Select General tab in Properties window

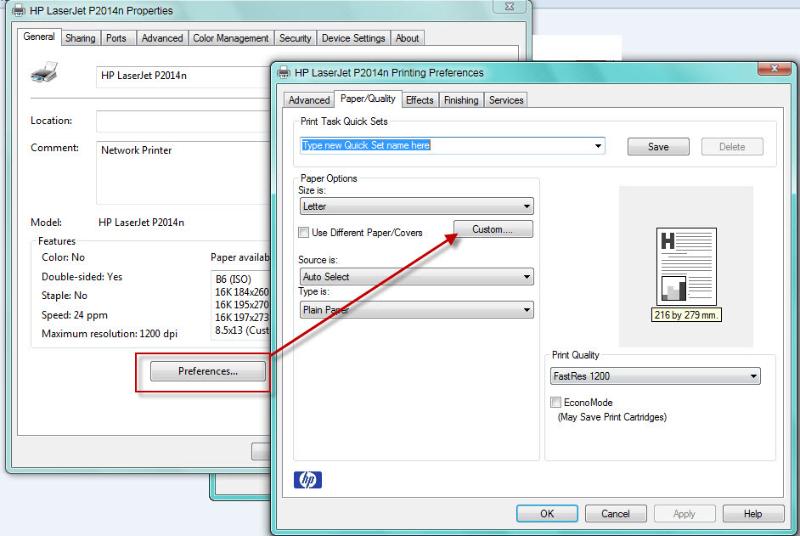click(x=39, y=37)
